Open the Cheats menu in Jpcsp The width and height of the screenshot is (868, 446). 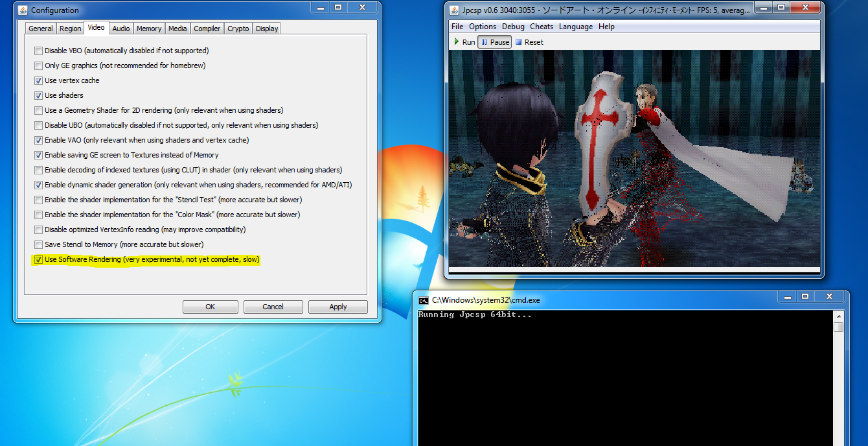pos(542,27)
